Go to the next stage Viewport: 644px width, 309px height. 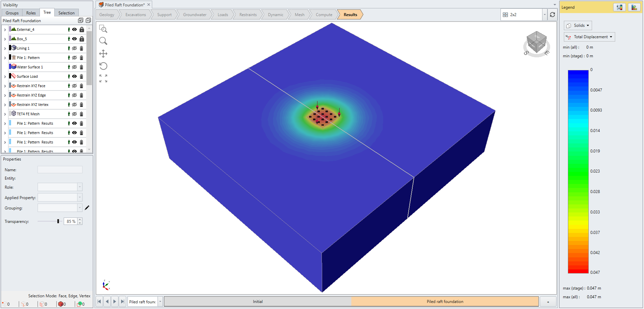115,302
